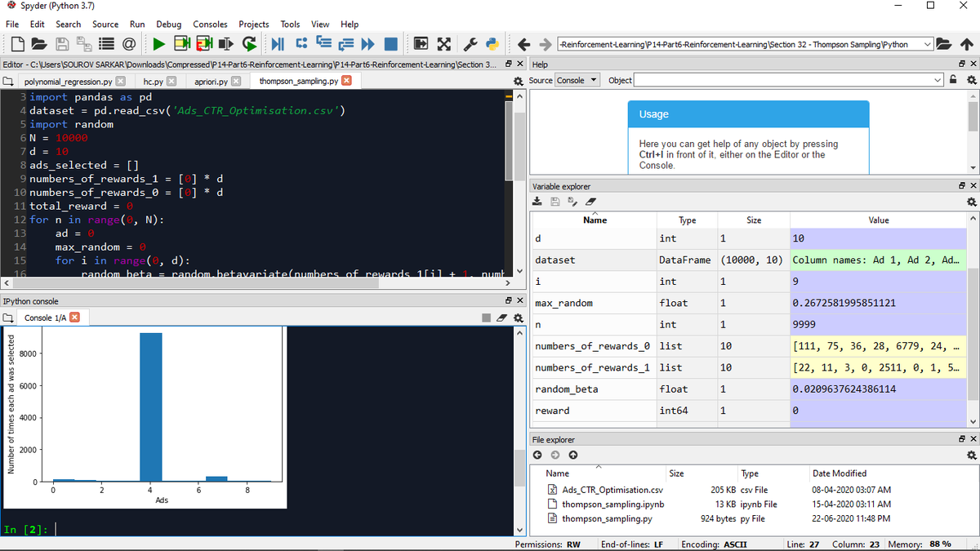Image resolution: width=980 pixels, height=551 pixels.
Task: Open the PYTHONPATH manager icon
Action: click(x=492, y=44)
